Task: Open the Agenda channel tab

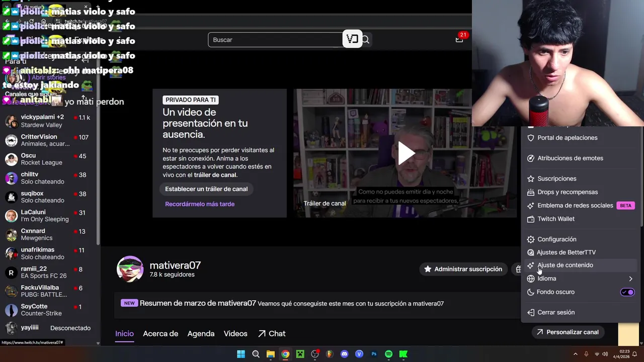Action: (201, 334)
